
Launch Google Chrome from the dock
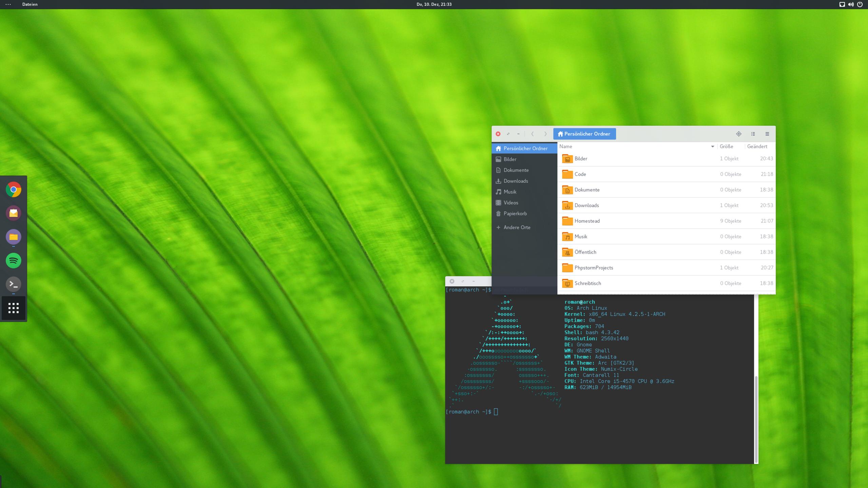pyautogui.click(x=14, y=190)
